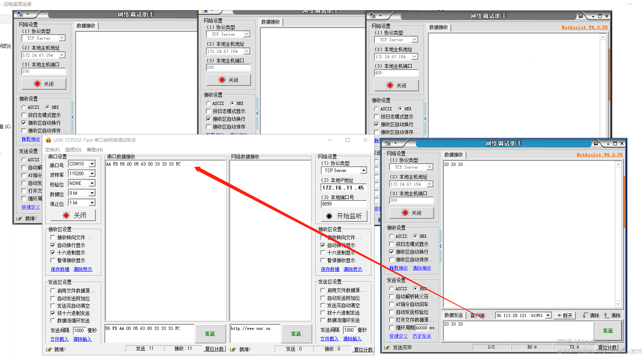Screen dimensions: 644x357
Task: Enable 自动解析转义符 in port 300 window
Action: (391, 296)
